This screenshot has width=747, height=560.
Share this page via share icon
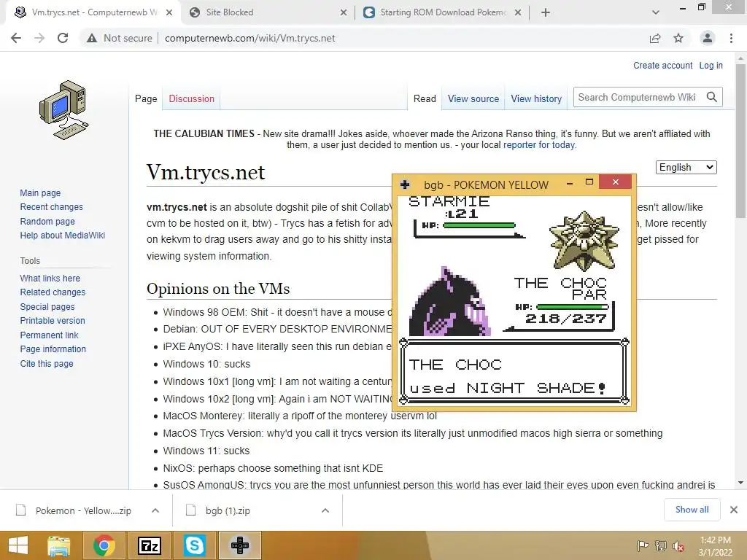(x=655, y=38)
